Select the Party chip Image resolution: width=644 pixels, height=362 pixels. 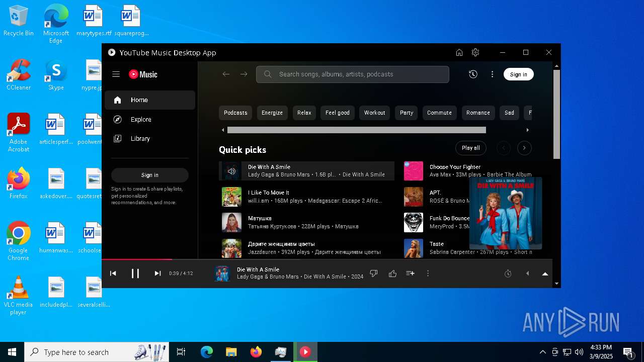pyautogui.click(x=407, y=113)
